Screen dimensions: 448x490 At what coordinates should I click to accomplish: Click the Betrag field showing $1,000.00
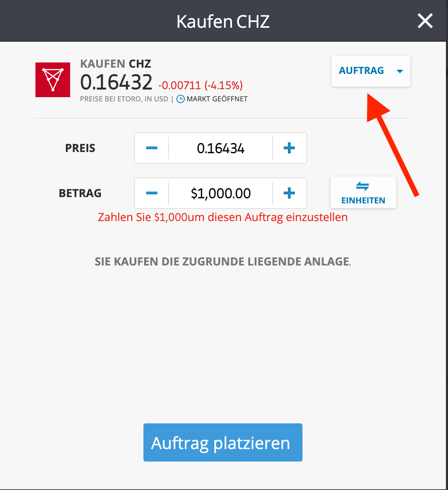(221, 193)
